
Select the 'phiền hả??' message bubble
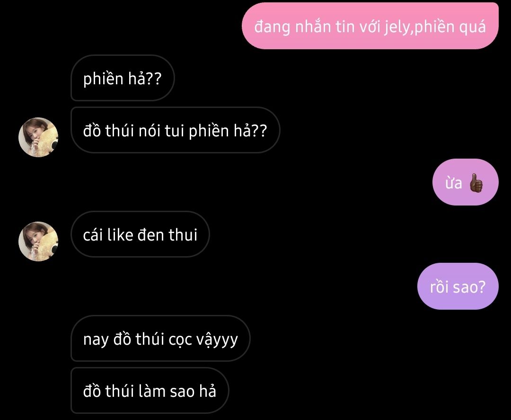123,78
